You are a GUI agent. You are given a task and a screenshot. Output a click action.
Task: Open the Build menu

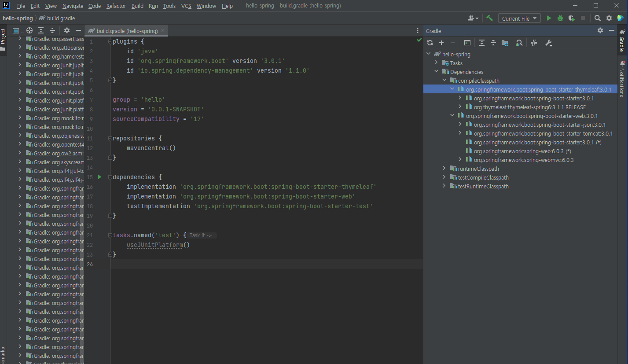click(137, 6)
